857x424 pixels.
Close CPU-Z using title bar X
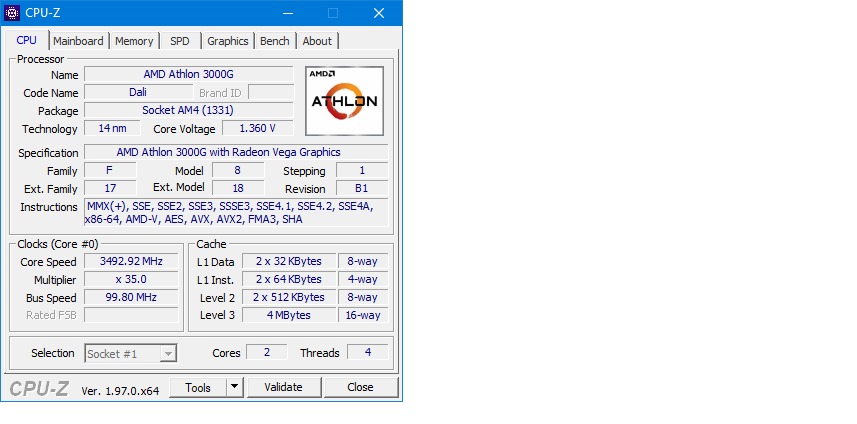coord(379,13)
